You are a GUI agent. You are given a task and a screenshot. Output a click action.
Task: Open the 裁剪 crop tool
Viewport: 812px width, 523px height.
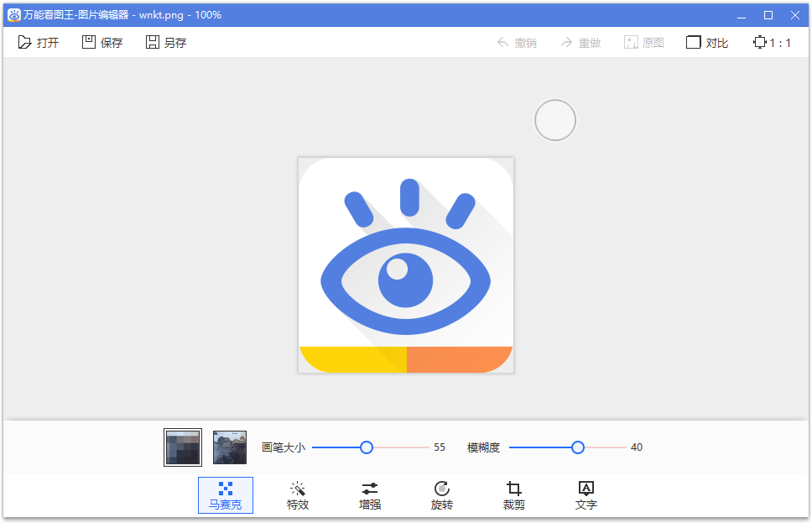[x=513, y=495]
